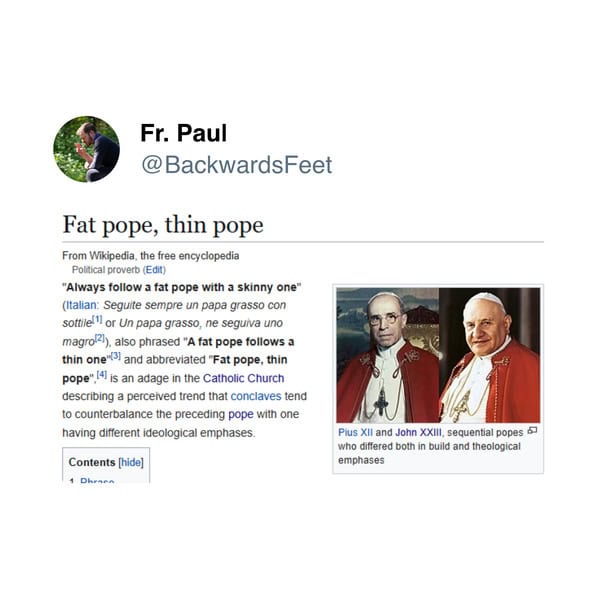Click the Fr. Paul display name
This screenshot has height=599, width=599.
coord(183,133)
